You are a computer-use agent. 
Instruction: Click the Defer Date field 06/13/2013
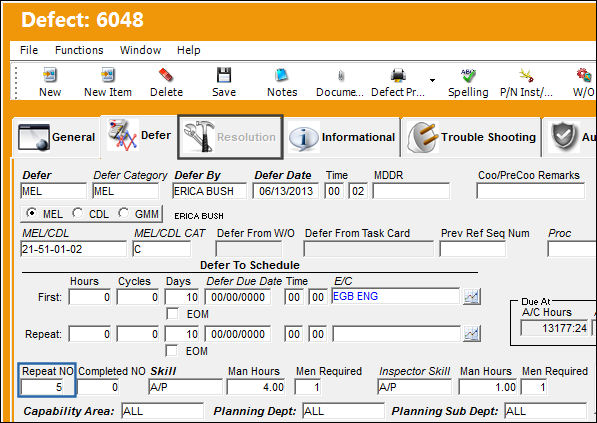click(x=286, y=191)
